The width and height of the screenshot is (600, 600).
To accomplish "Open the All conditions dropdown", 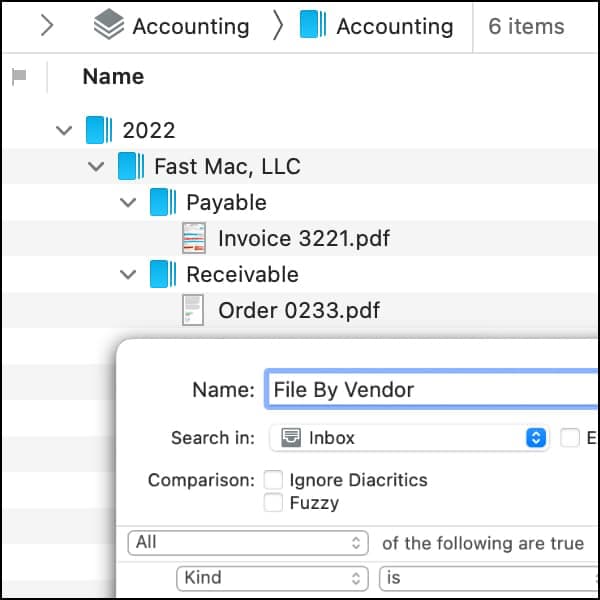I will [x=248, y=543].
